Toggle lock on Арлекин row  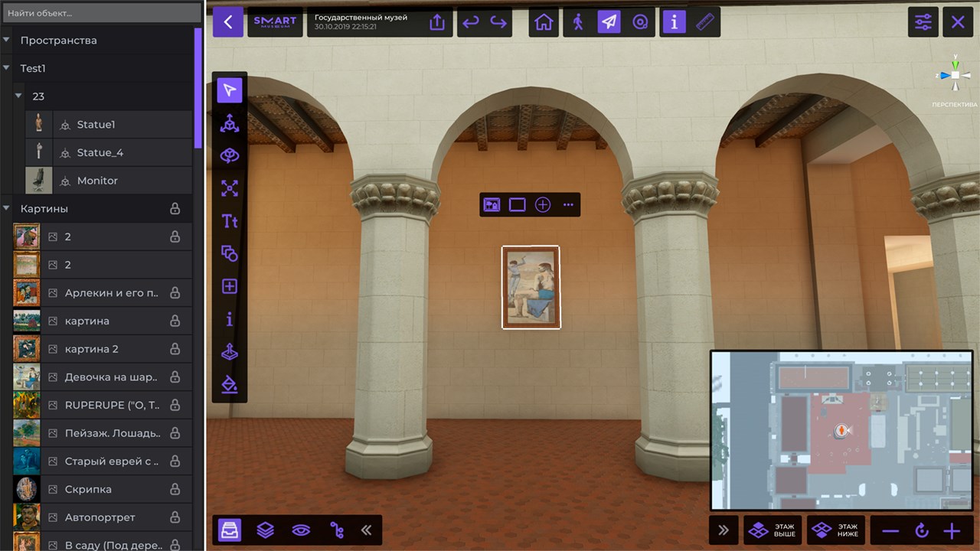click(175, 293)
